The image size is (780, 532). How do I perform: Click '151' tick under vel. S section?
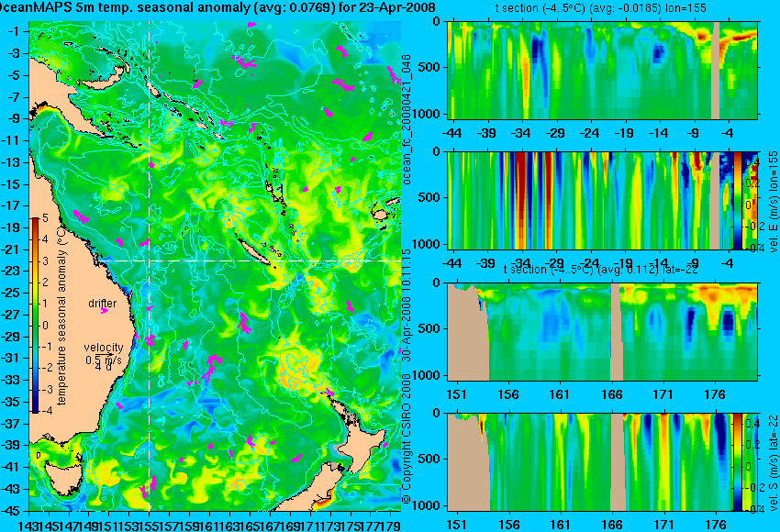point(456,525)
